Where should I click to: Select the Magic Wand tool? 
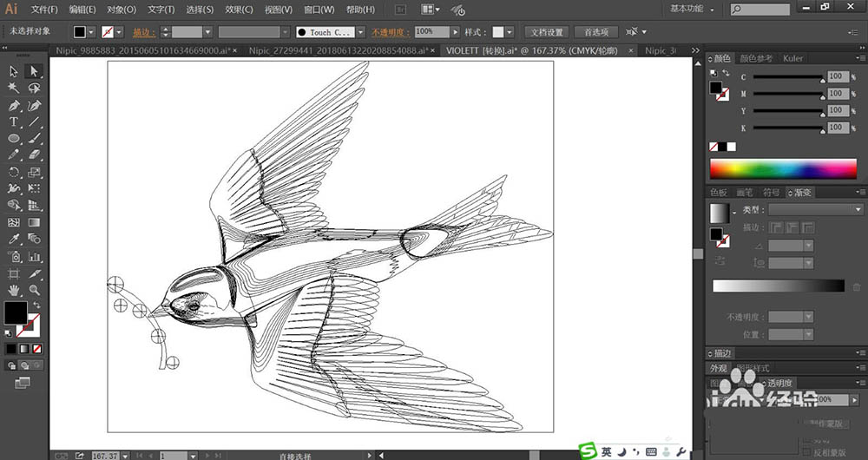coord(14,89)
